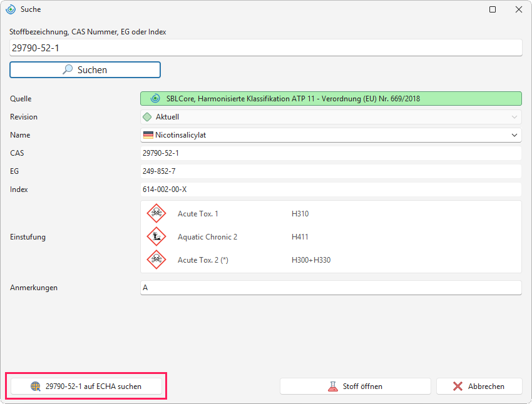Open the Revision dropdown
The height and width of the screenshot is (404, 532).
(331, 117)
